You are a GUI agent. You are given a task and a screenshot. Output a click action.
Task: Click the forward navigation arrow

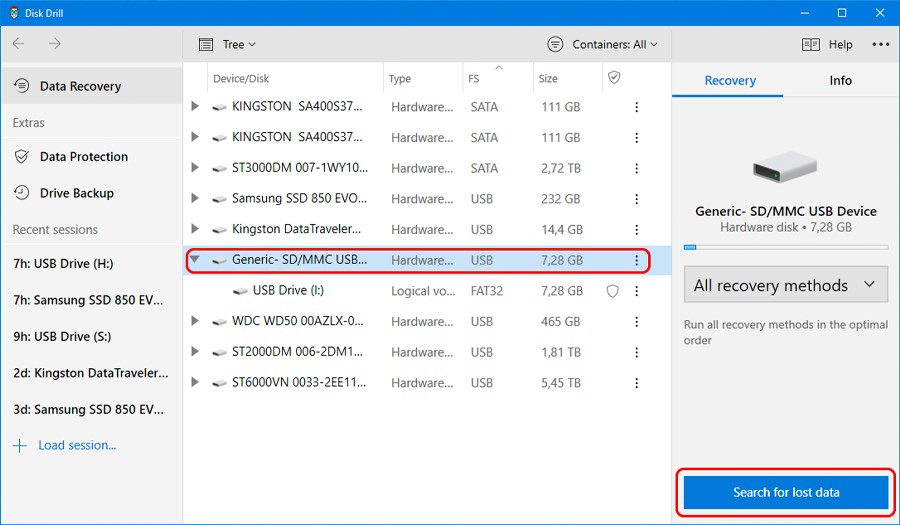tap(54, 44)
